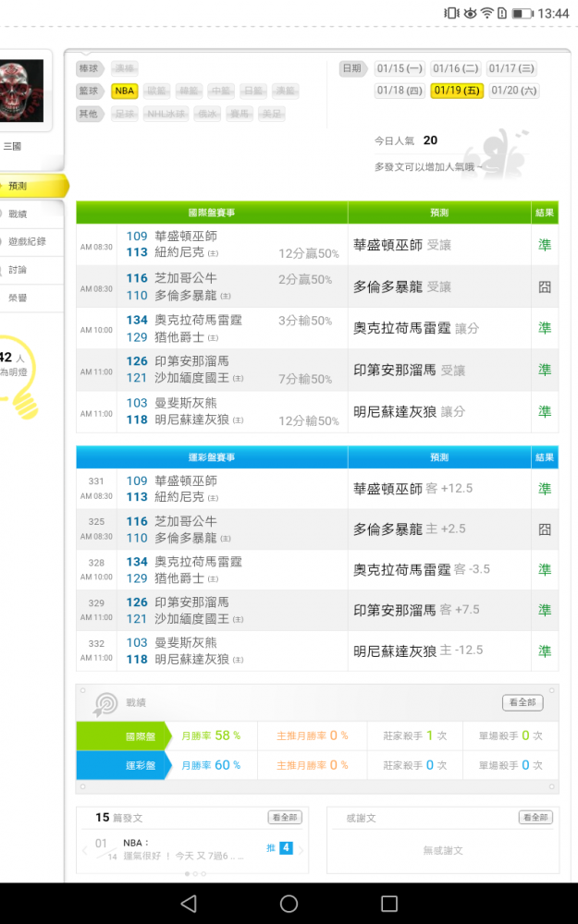Choose the highlighted date 01/19 (五)
The width and height of the screenshot is (578, 924).
457,91
